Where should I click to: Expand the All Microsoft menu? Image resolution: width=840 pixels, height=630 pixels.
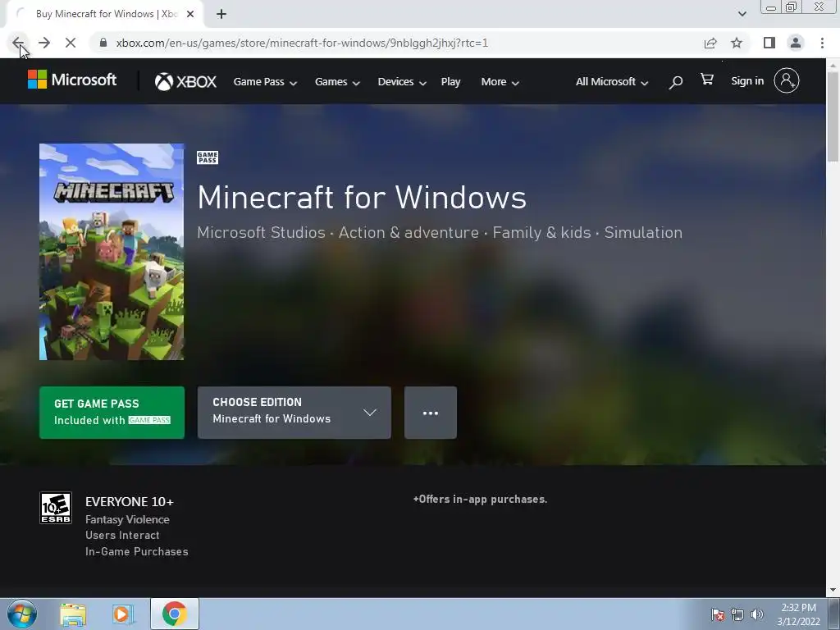click(612, 82)
